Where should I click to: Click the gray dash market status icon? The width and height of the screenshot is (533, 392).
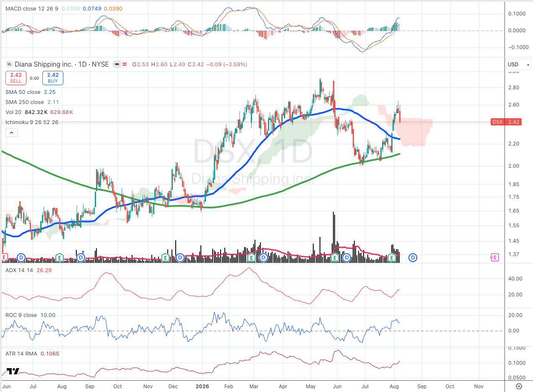117,64
